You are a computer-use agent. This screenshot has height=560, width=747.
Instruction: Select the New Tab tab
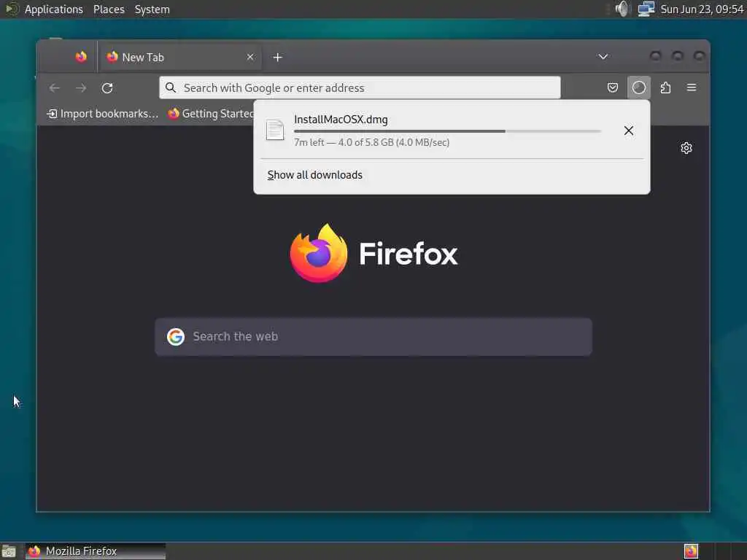(x=179, y=57)
